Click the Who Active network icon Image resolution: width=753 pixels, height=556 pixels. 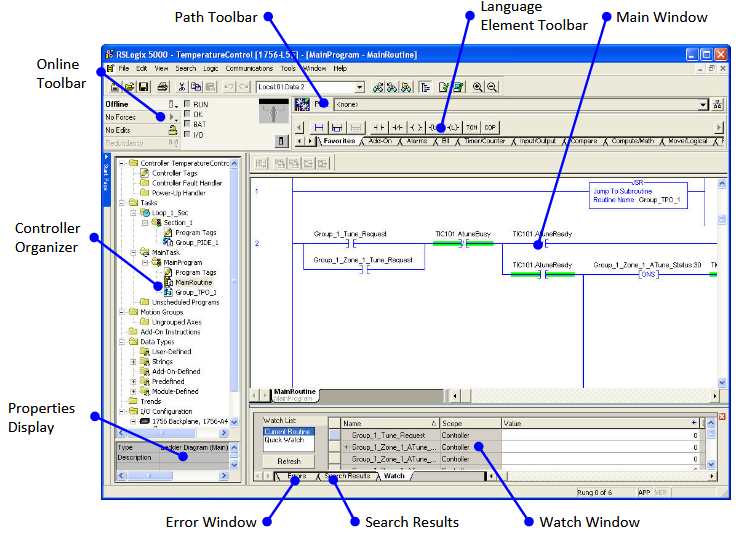(717, 105)
